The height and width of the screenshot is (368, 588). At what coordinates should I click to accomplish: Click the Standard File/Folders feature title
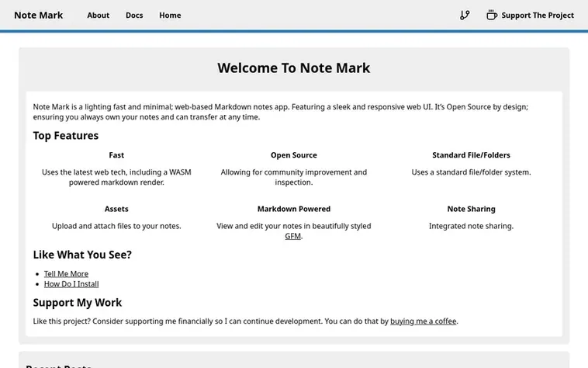471,155
